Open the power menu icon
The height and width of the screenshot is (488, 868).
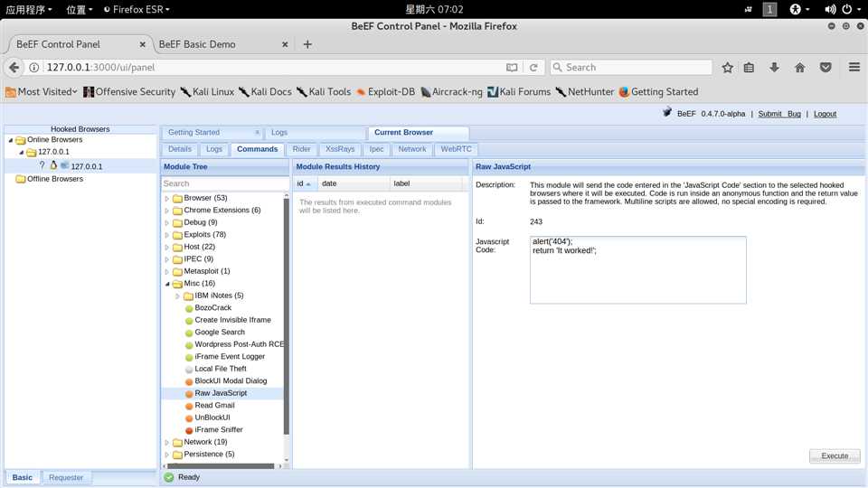coord(847,9)
